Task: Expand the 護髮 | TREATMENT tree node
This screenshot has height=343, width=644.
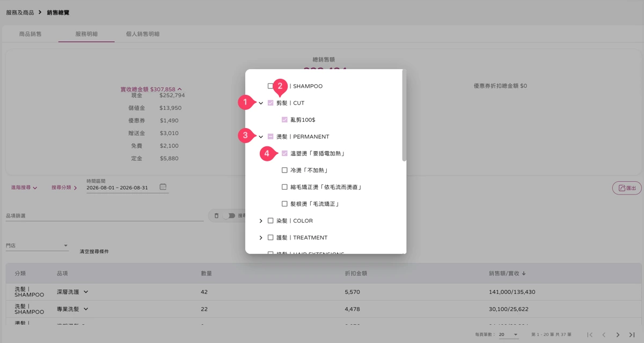Action: 261,237
